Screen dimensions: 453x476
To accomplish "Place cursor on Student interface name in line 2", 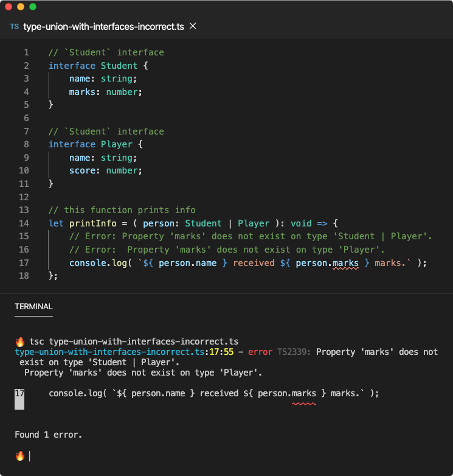I will (x=119, y=66).
